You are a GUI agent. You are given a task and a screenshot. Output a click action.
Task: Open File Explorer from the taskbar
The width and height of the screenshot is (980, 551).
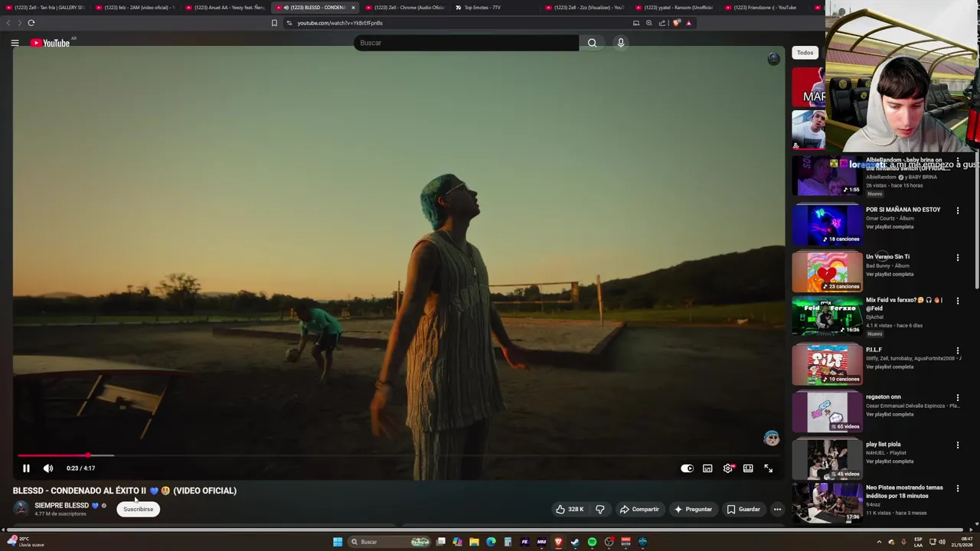pos(474,542)
